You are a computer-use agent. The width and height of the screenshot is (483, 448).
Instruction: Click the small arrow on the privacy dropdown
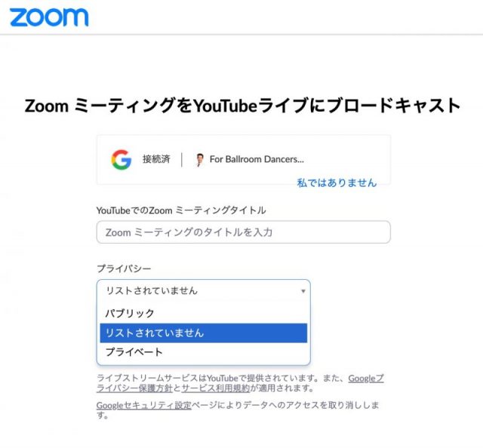[303, 290]
